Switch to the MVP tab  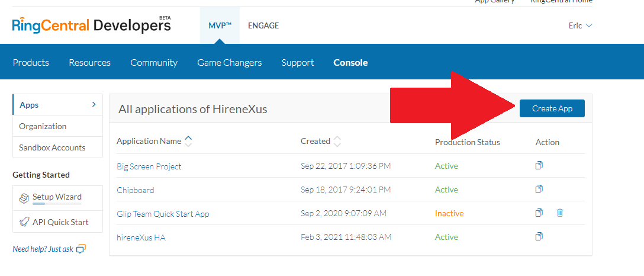click(x=220, y=25)
